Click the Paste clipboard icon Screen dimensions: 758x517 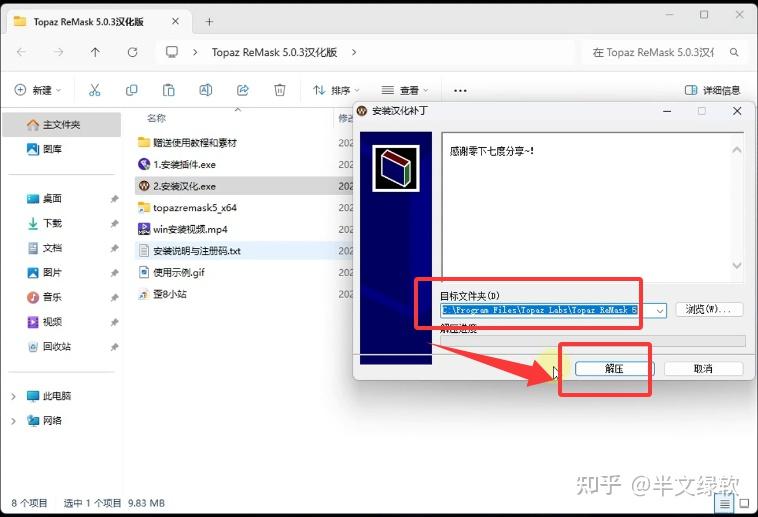pyautogui.click(x=168, y=90)
